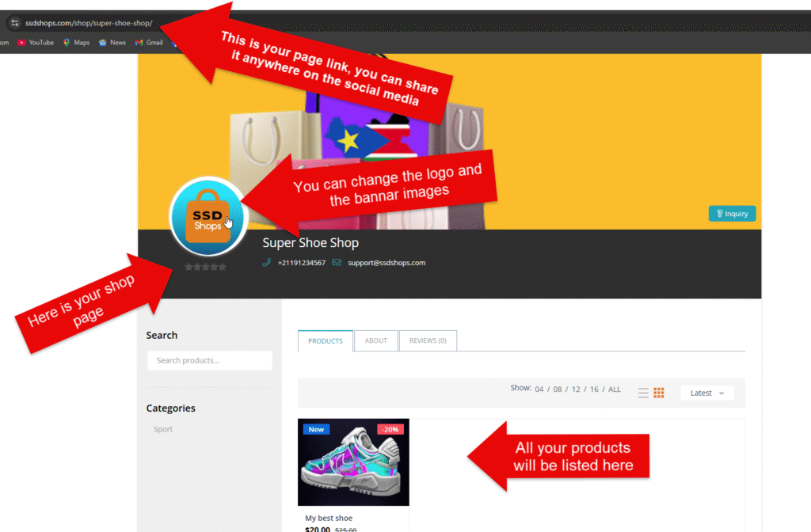Screen dimensions: 811x532
Task: Show ALL products on page
Action: [x=615, y=389]
